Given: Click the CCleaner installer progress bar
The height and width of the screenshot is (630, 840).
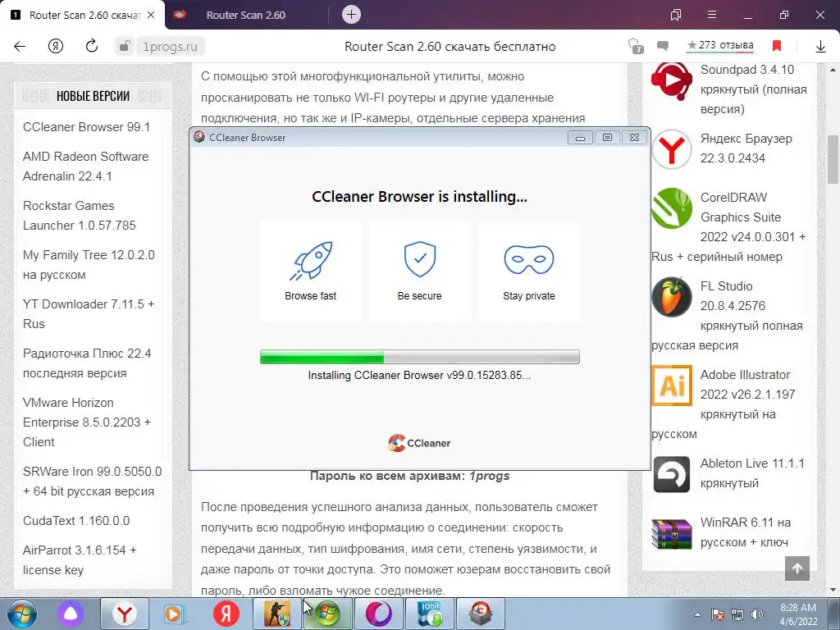Looking at the screenshot, I should click(x=419, y=357).
